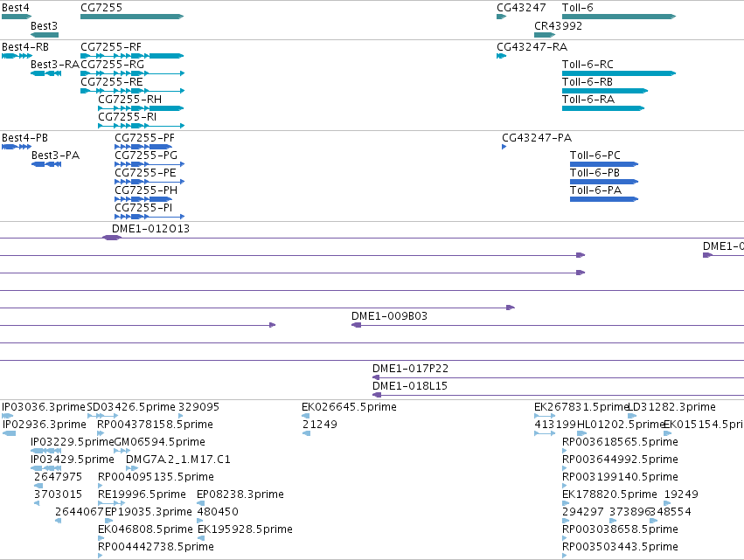Select cDNA EP19035.3prime
Image resolution: width=744 pixels, height=560 pixels.
point(108,521)
